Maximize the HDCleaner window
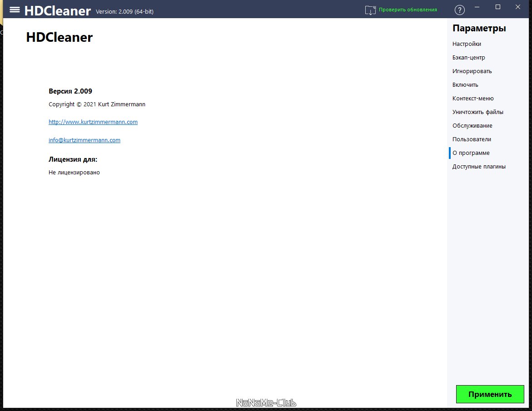 [x=497, y=7]
